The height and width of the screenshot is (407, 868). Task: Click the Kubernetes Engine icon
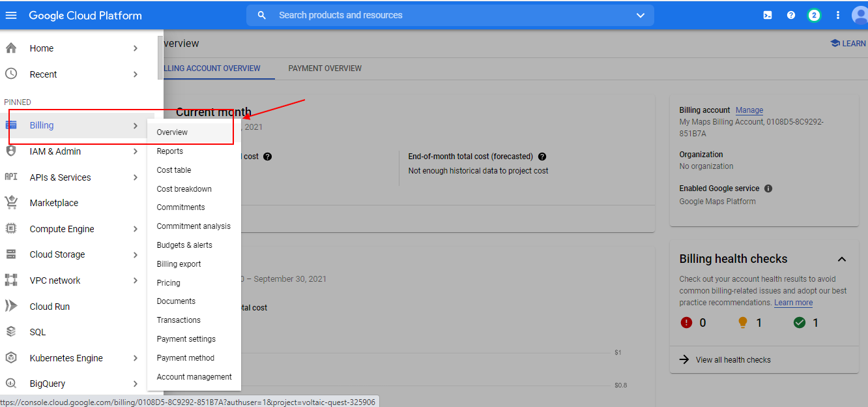pos(11,357)
